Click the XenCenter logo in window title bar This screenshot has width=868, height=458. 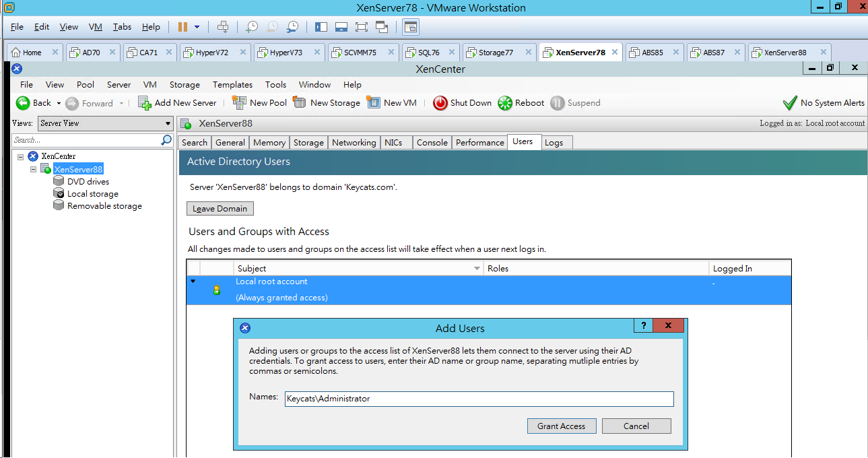(18, 69)
